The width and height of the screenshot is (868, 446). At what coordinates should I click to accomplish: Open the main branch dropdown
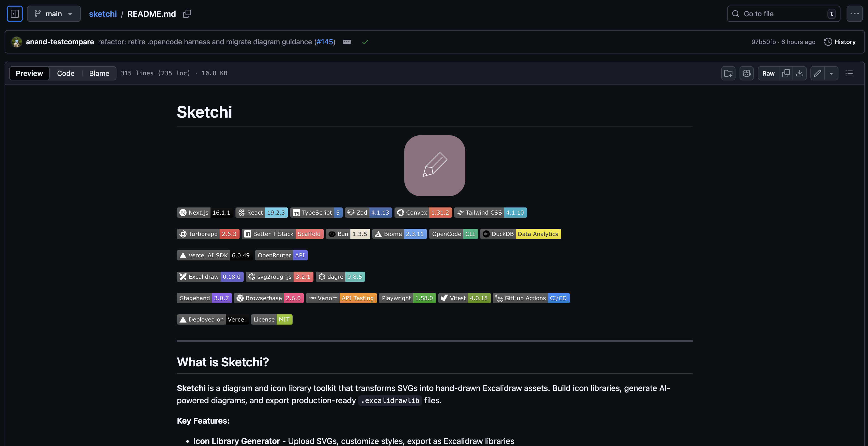pos(54,14)
